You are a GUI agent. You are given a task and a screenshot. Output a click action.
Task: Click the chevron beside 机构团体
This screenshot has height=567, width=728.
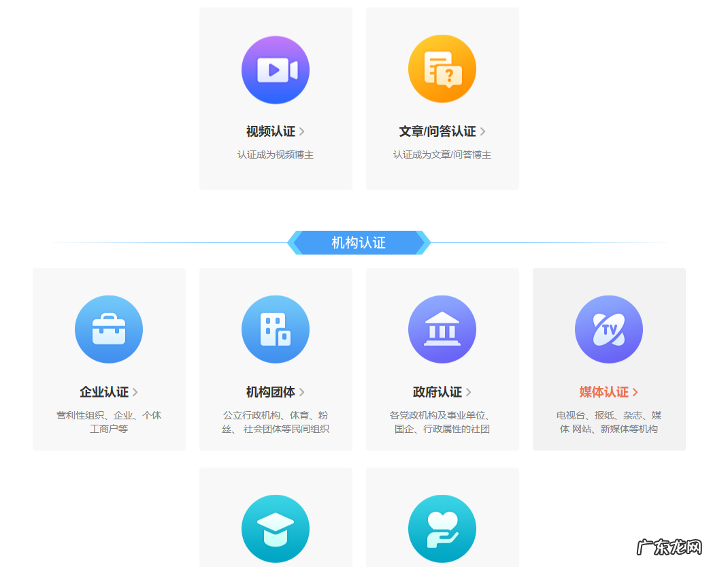pos(303,392)
